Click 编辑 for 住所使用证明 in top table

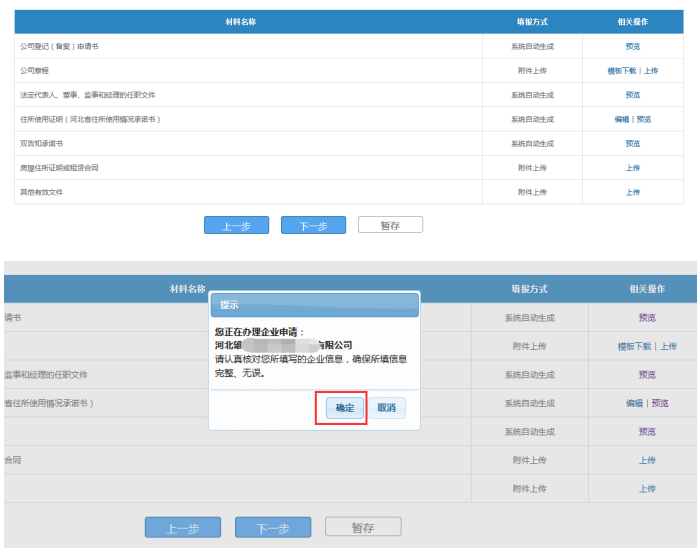pos(621,119)
